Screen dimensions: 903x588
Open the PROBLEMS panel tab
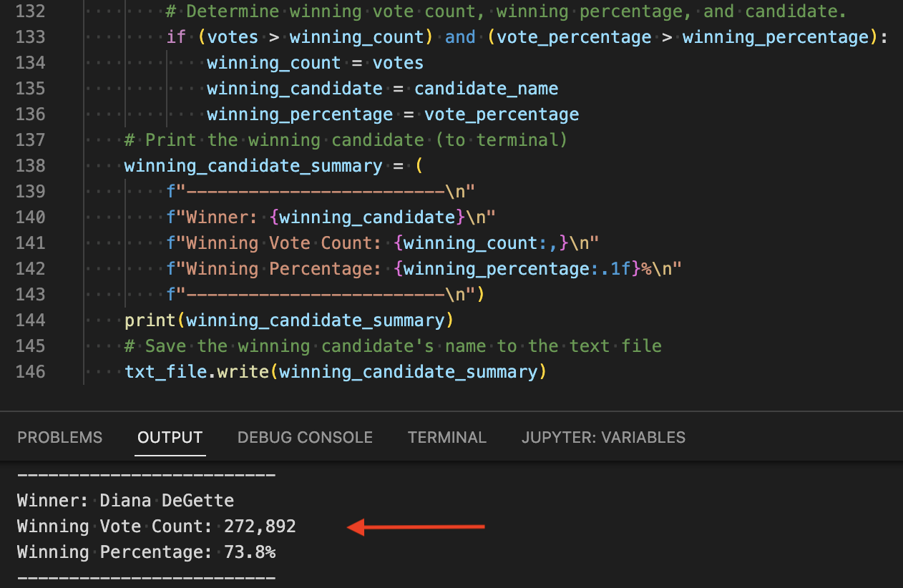coord(60,437)
